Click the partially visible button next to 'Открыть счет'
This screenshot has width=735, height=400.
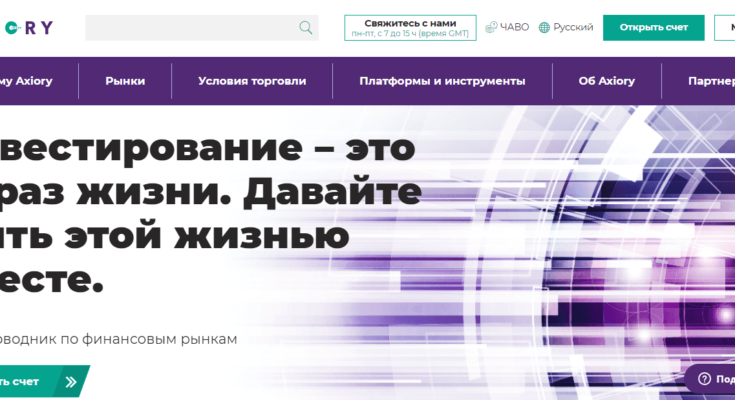725,28
